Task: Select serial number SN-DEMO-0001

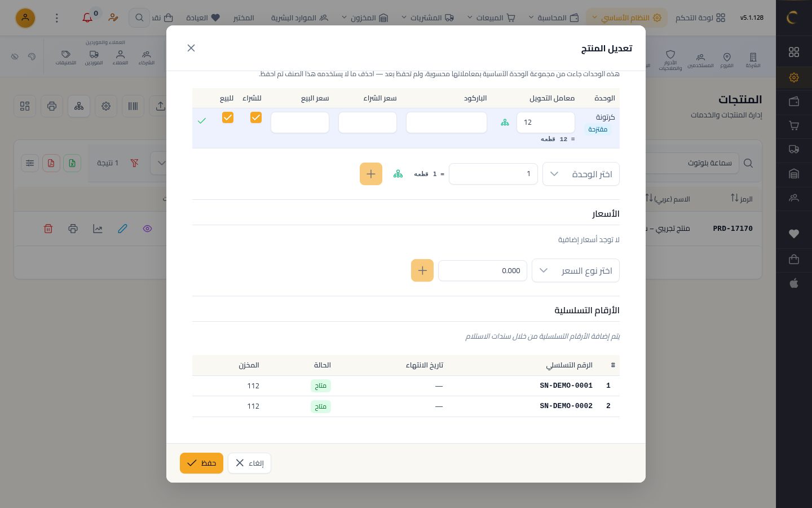Action: (x=566, y=386)
